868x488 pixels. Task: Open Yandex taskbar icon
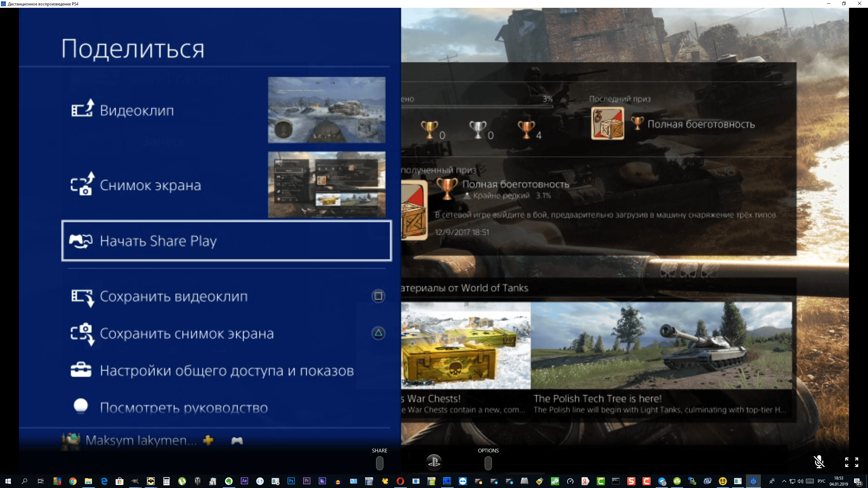click(585, 481)
